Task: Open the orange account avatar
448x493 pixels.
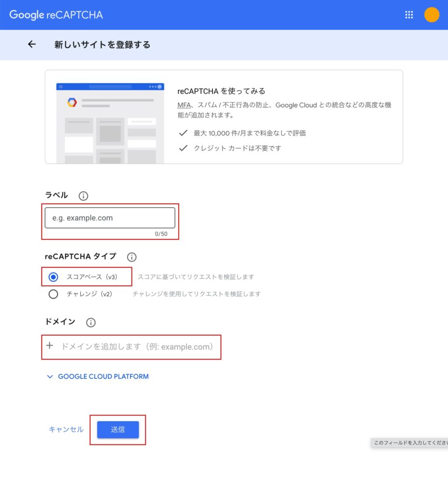Action: 432,15
